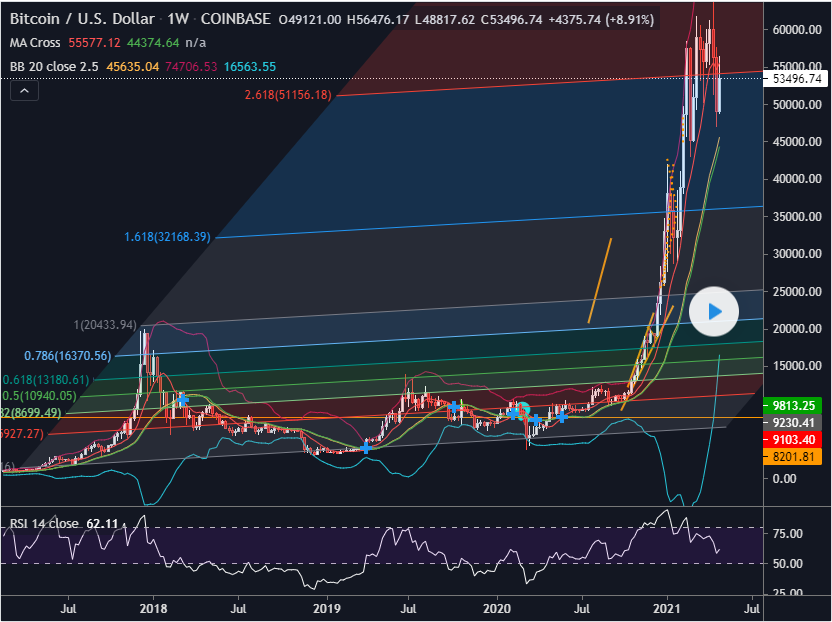Click the 2019 label on time axis
This screenshot has height=622, width=832.
point(327,607)
